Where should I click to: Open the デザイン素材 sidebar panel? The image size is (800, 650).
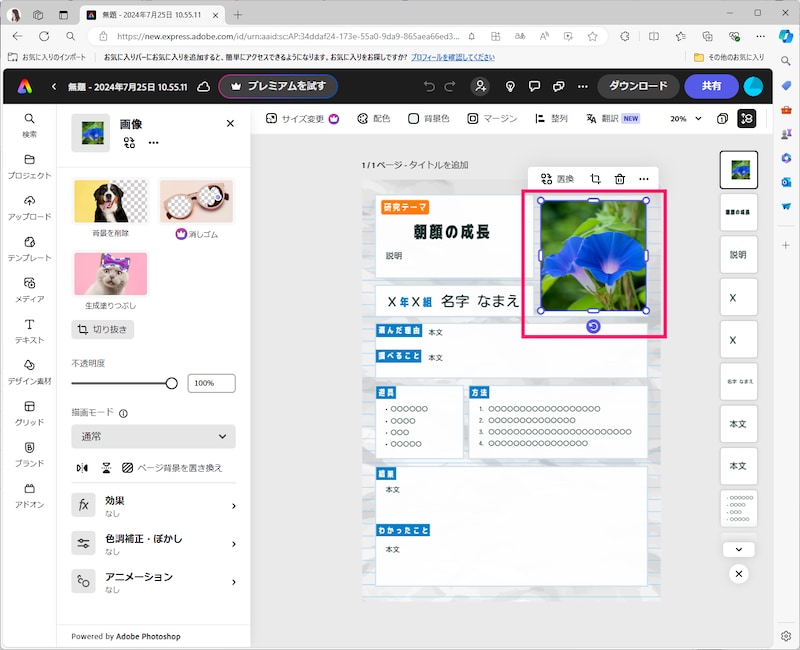pos(29,371)
